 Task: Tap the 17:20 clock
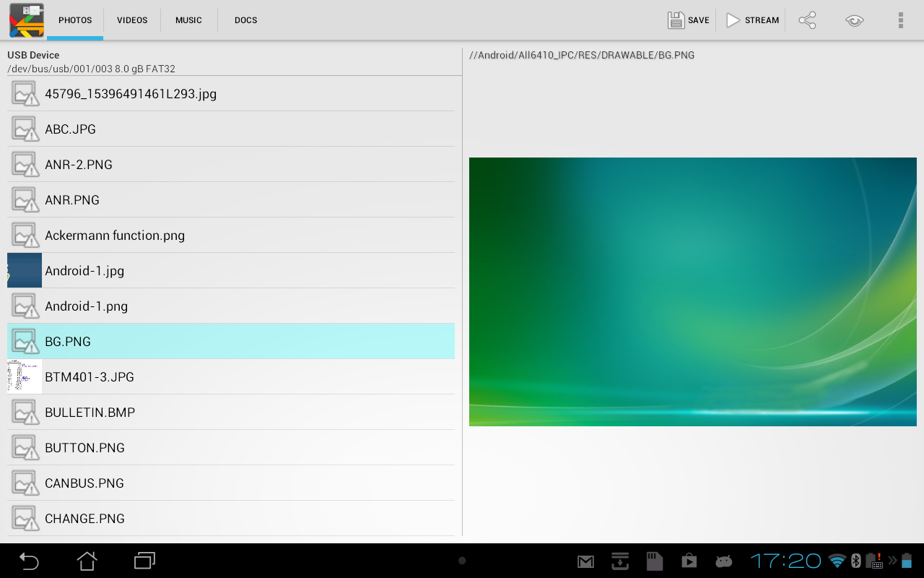pos(785,561)
